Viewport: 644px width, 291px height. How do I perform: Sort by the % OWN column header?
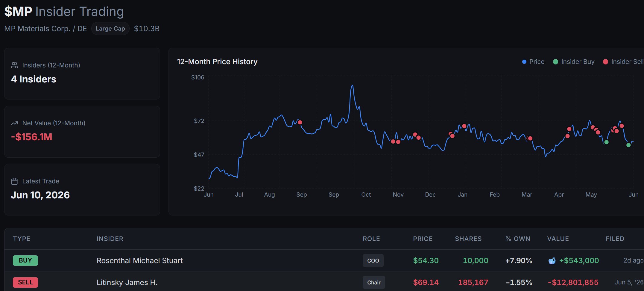coord(518,239)
